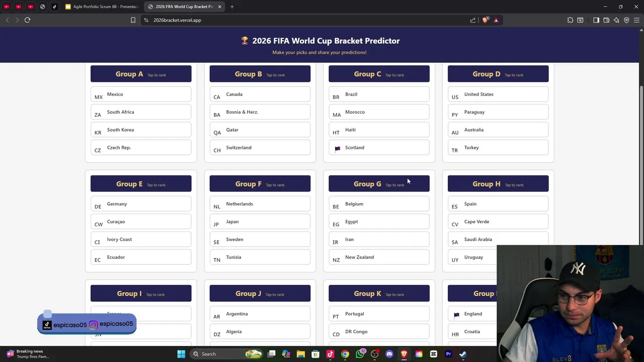Image resolution: width=644 pixels, height=362 pixels.
Task: Tap the Group D header to rank
Action: [x=498, y=74]
